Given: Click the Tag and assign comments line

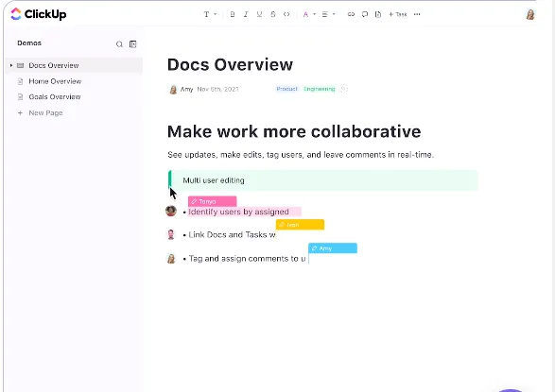Looking at the screenshot, I should [247, 259].
